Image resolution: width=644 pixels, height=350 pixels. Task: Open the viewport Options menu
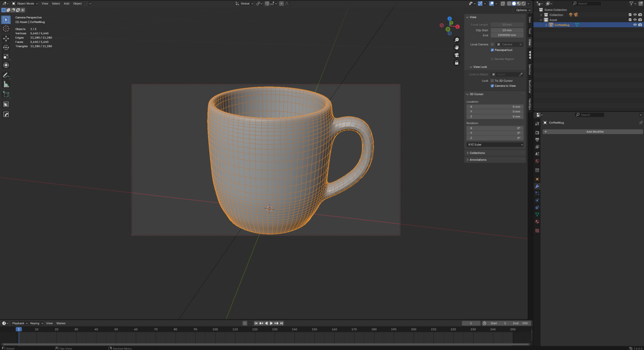tap(523, 10)
